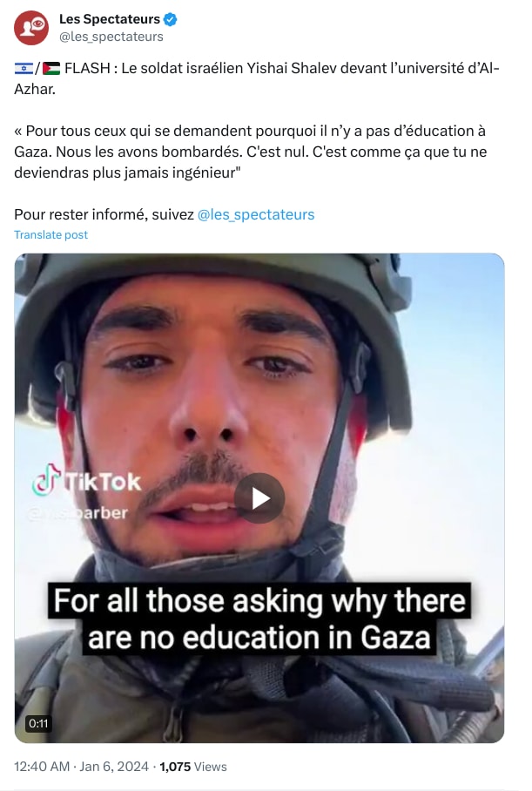Click the TikTok logo watermark on video
This screenshot has width=532, height=791.
click(x=86, y=481)
